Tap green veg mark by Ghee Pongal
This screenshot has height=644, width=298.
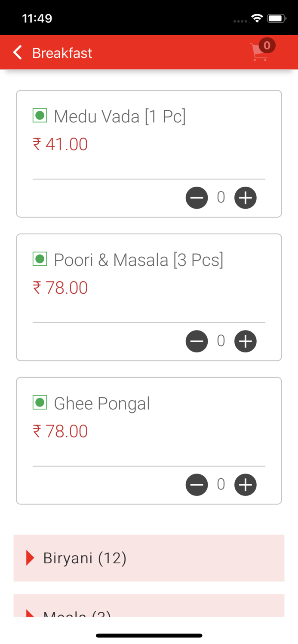tap(40, 402)
